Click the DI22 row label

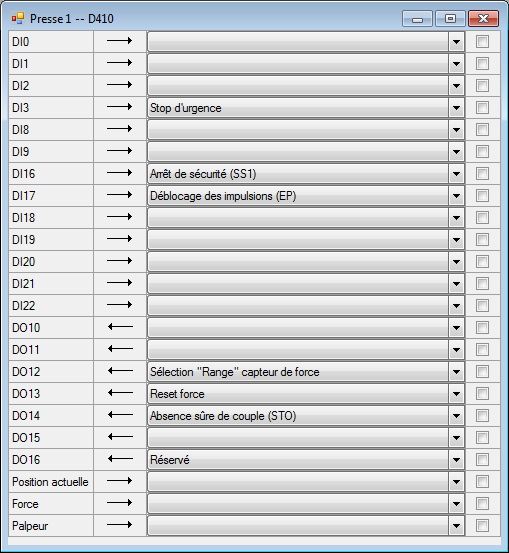click(x=24, y=305)
